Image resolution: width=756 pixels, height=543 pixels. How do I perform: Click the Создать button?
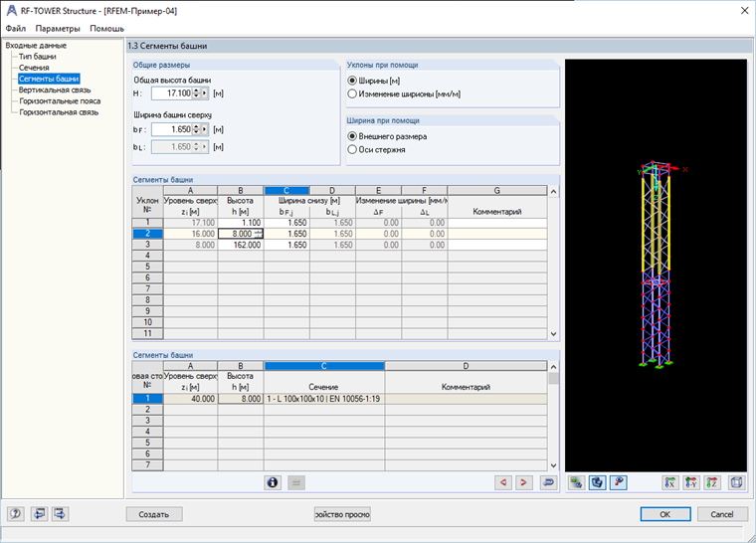(x=154, y=514)
